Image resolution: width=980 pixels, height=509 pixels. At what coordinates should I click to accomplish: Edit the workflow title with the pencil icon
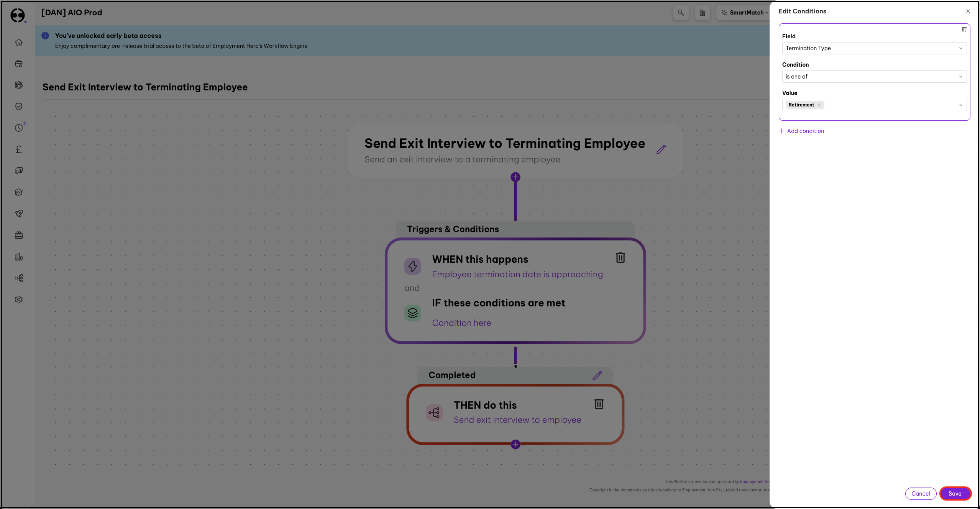tap(661, 149)
